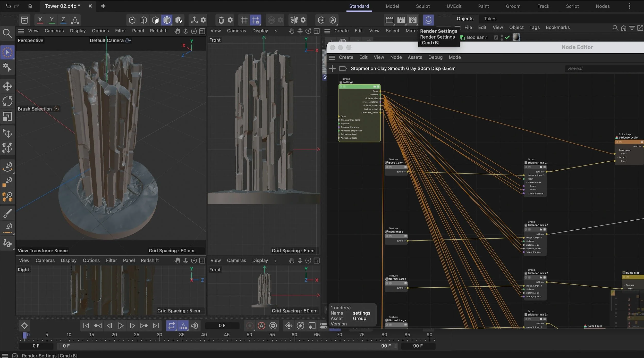Click the Render Settings clapperboard gear icon
The height and width of the screenshot is (358, 644).
413,20
